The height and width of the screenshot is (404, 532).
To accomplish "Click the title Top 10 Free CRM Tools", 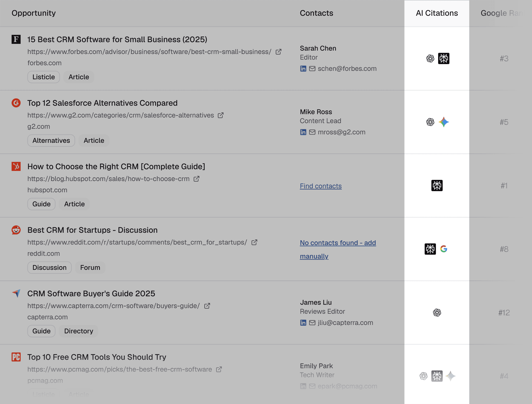I will click(x=97, y=357).
